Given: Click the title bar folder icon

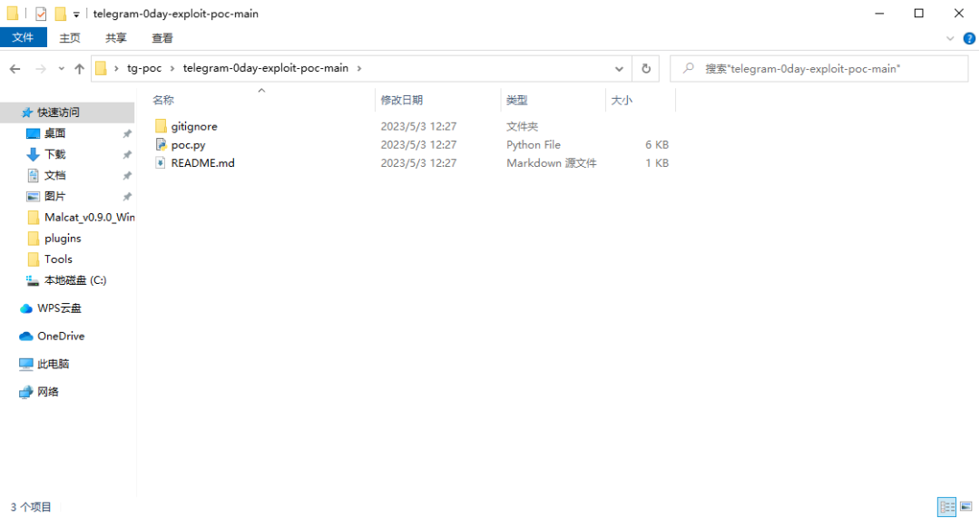Looking at the screenshot, I should coord(12,13).
